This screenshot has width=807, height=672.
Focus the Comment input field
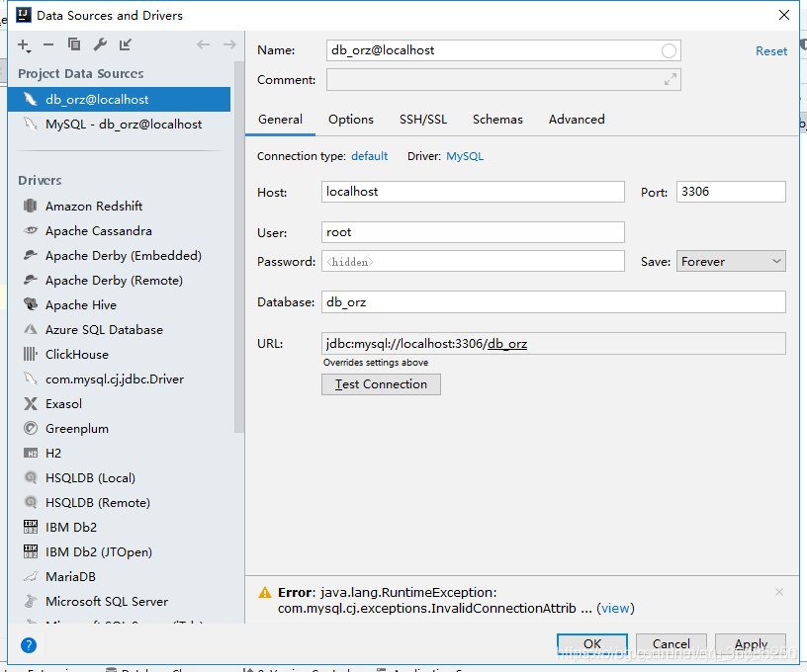click(503, 80)
